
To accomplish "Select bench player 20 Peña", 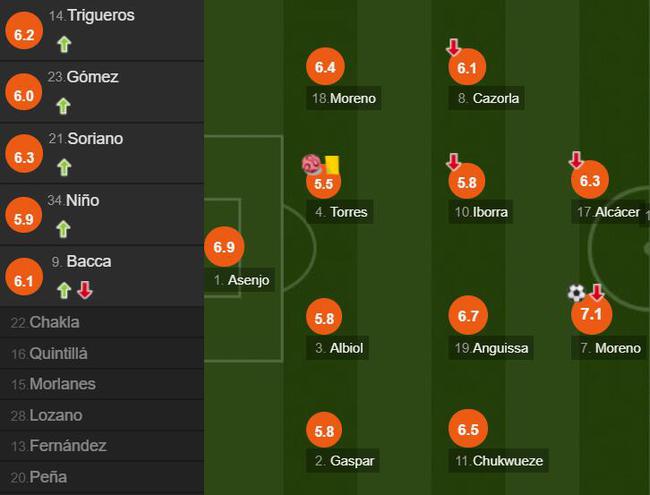I will click(102, 477).
